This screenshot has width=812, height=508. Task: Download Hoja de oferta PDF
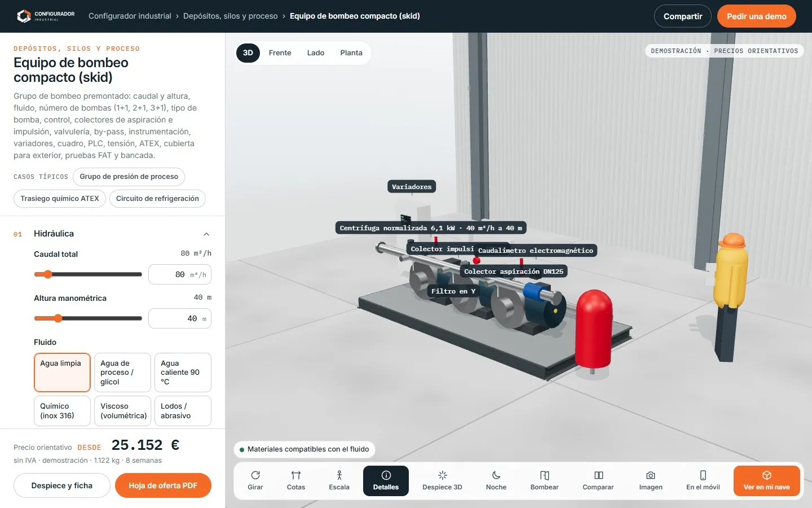click(x=163, y=485)
